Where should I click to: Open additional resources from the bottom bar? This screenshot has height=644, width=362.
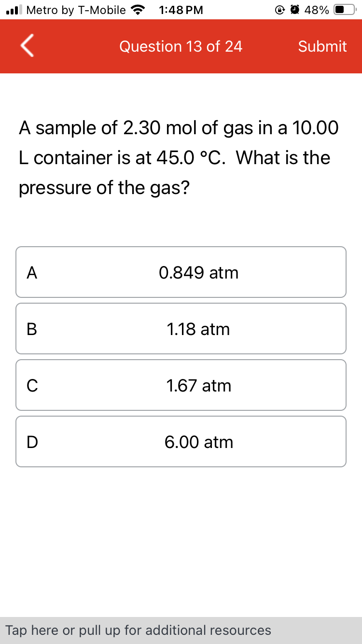pyautogui.click(x=181, y=630)
